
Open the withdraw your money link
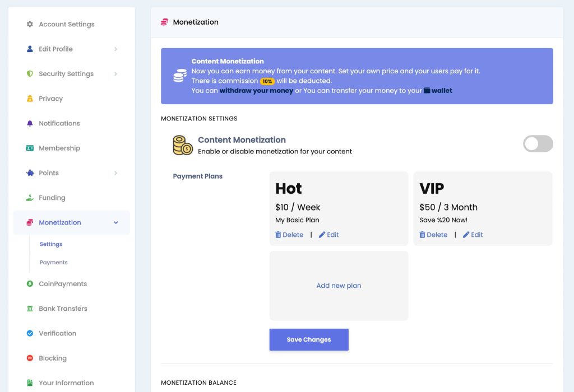pyautogui.click(x=256, y=91)
